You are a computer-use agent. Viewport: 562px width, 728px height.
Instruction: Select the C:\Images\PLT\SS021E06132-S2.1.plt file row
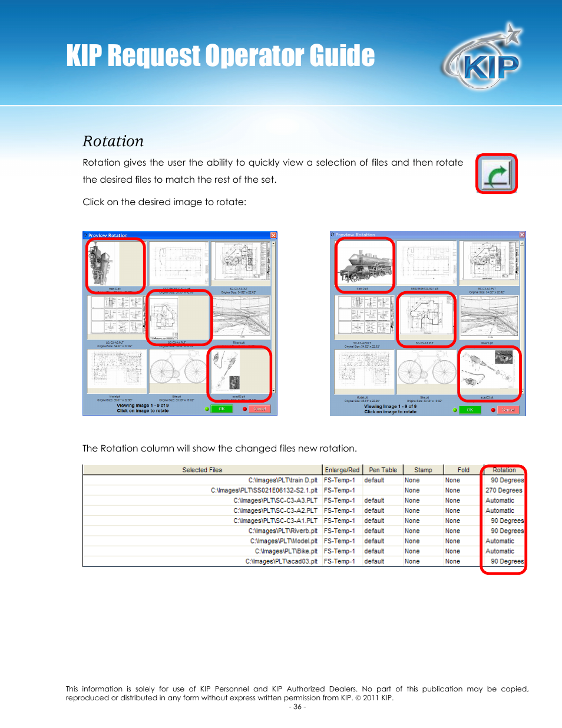[303, 490]
